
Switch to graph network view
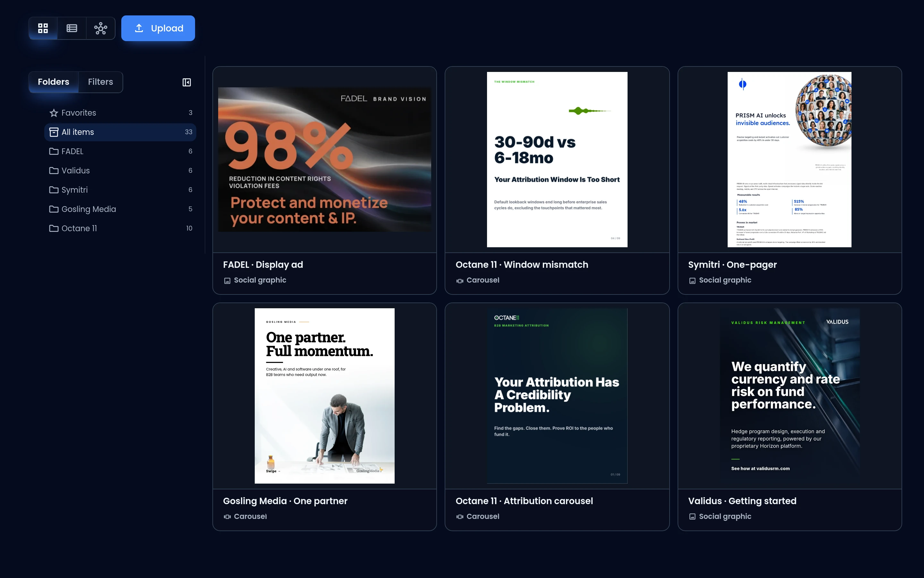click(x=101, y=28)
